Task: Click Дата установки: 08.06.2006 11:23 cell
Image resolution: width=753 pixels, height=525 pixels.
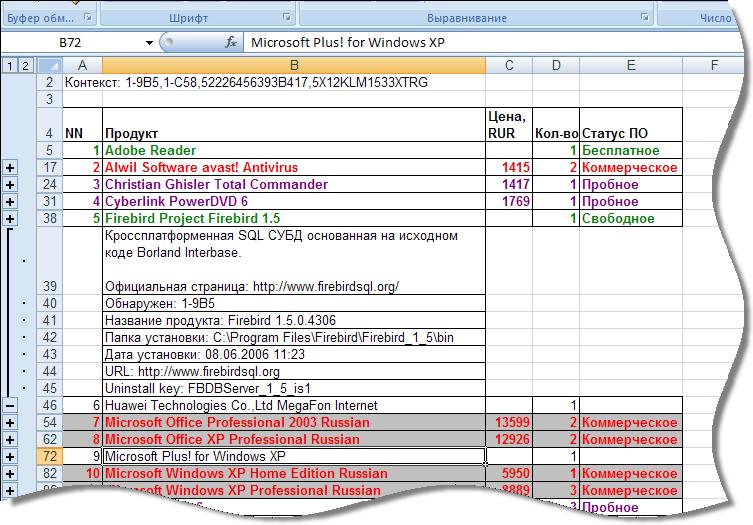Action: click(x=294, y=354)
